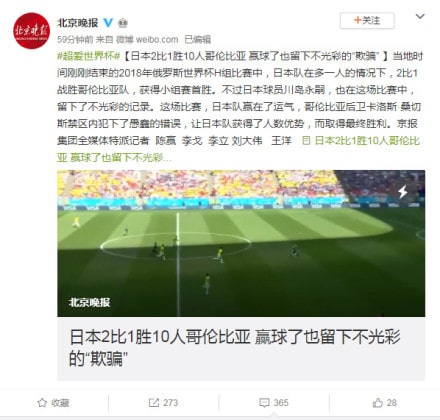440x420 pixels.
Task: Like the post with thumbs-up icon 28
Action: [x=384, y=403]
